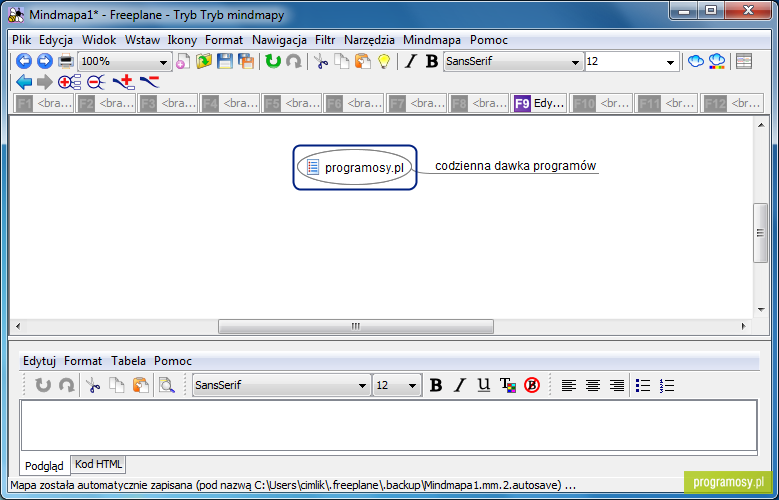Undo with the green arrow icon in main toolbar
The image size is (779, 500).
tap(273, 62)
